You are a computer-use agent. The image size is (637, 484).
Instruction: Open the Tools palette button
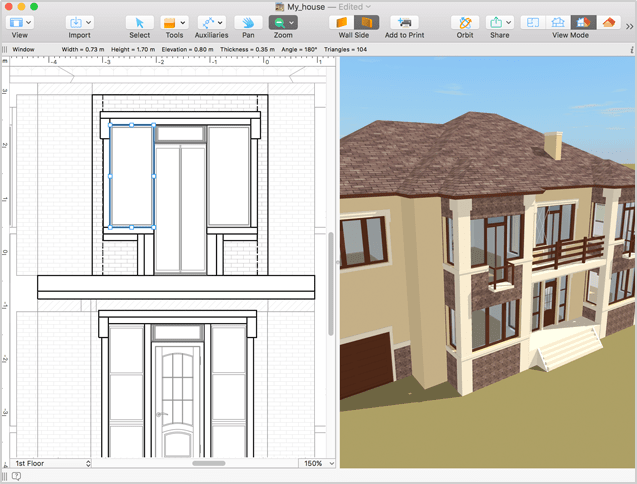click(x=174, y=22)
